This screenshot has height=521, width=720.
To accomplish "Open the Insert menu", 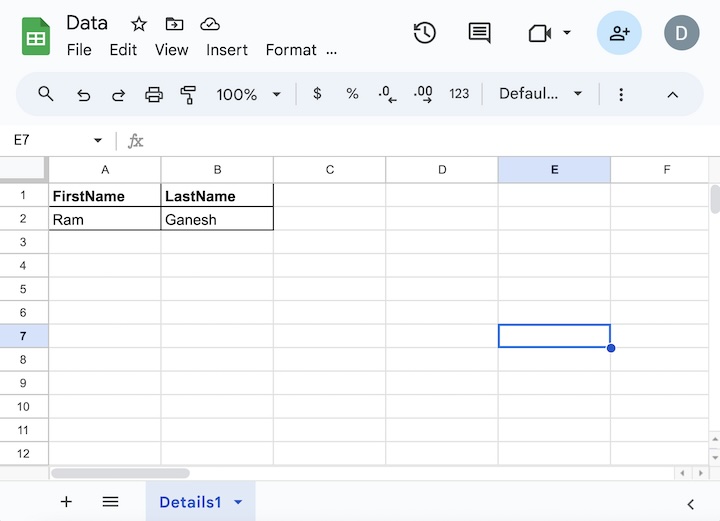I will coord(227,50).
